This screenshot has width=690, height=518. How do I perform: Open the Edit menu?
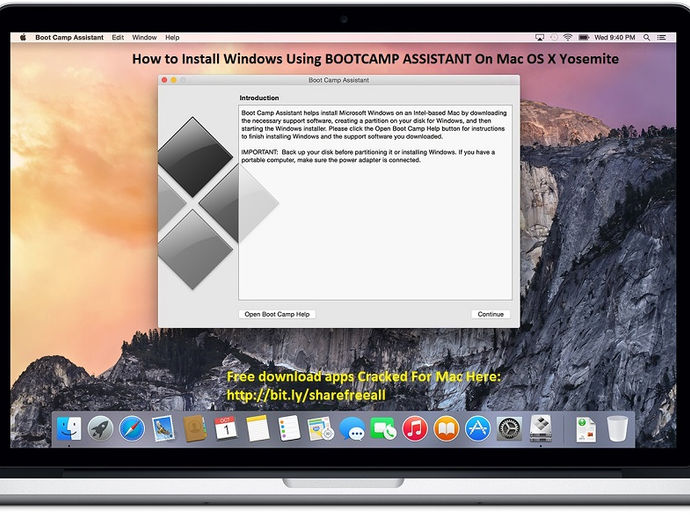(x=117, y=37)
